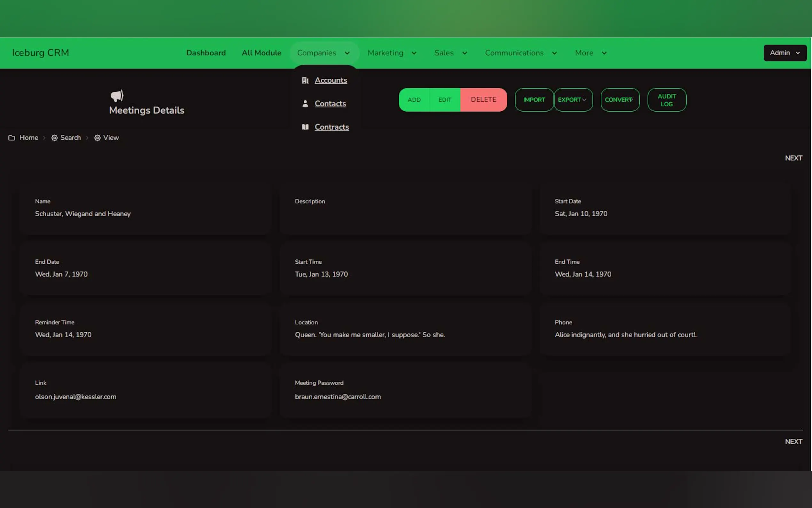Open the Audit Log
Screen dimensions: 812x508
[666, 100]
